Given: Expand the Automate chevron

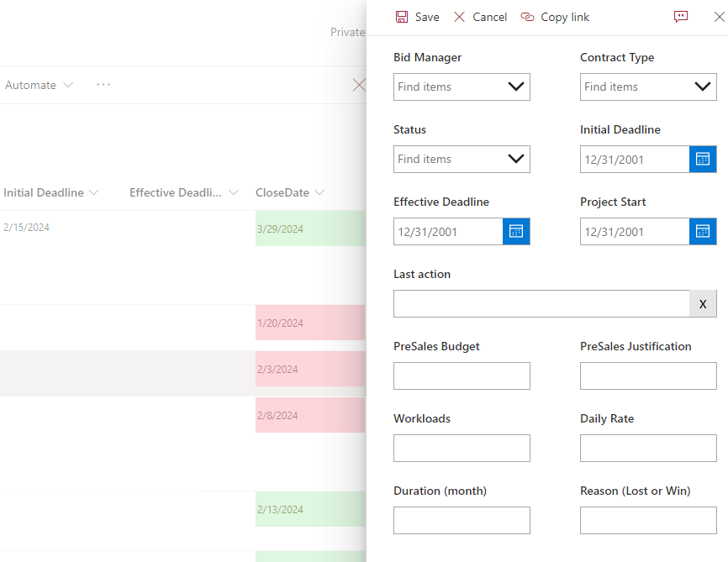Looking at the screenshot, I should (68, 85).
